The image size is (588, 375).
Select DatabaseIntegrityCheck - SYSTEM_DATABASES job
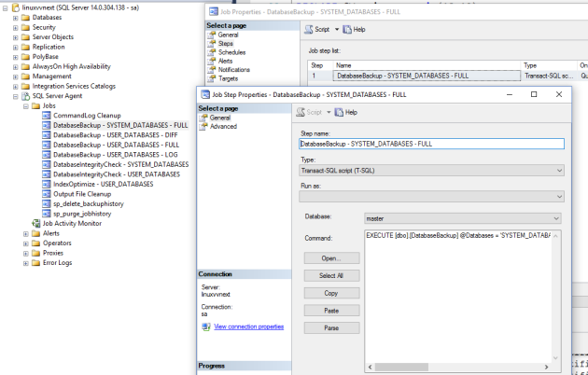(120, 164)
